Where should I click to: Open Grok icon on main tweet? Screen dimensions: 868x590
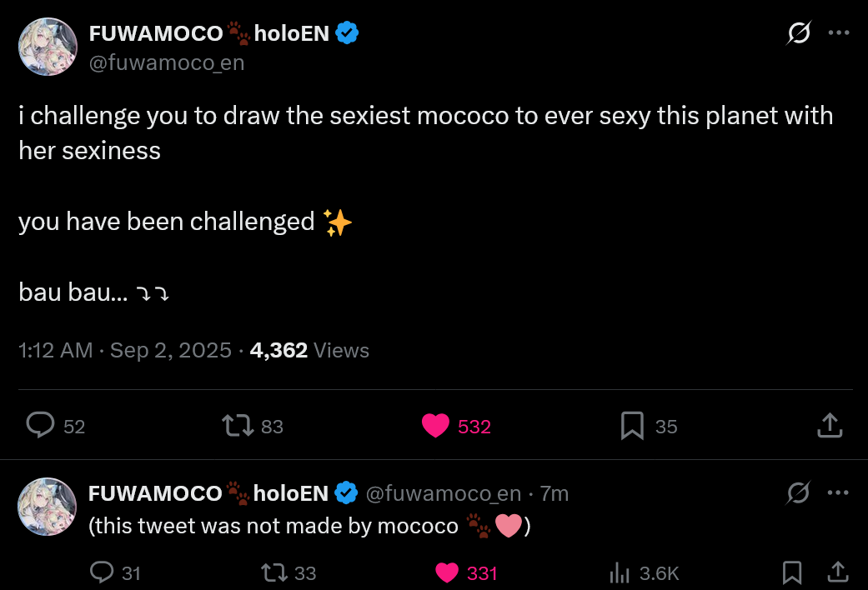[799, 33]
